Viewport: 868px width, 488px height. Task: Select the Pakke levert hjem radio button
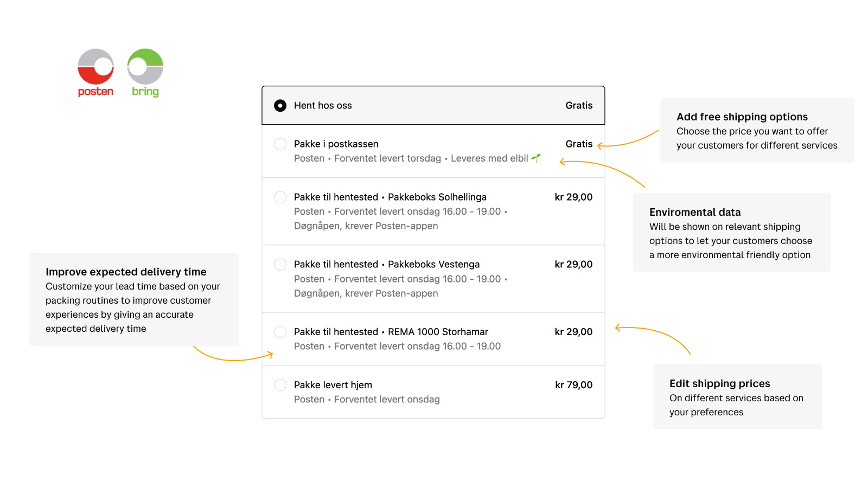coord(280,385)
